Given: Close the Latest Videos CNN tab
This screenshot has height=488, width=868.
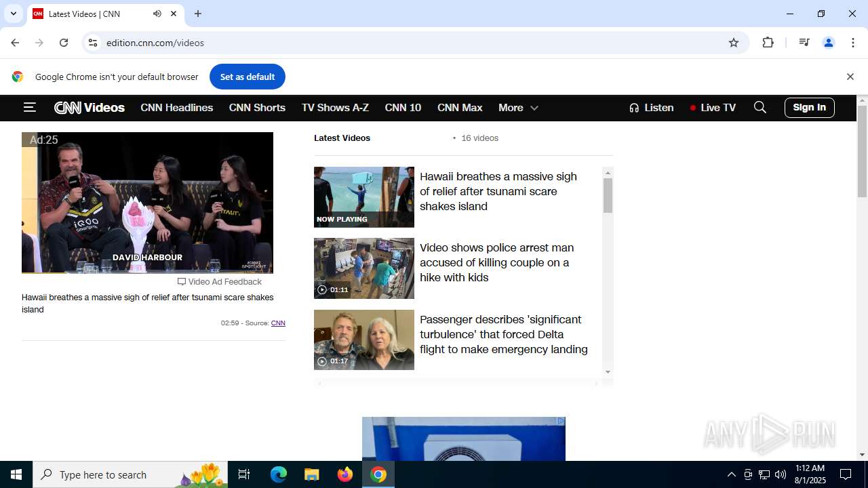Looking at the screenshot, I should pos(174,14).
